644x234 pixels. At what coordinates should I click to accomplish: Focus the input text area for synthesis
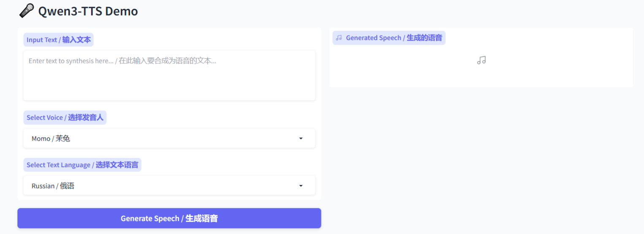169,75
